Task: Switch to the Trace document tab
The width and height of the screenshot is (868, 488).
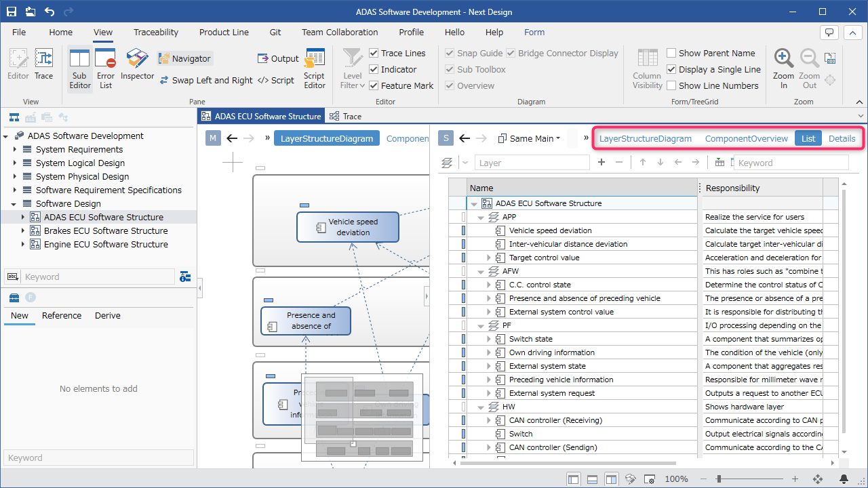Action: (346, 116)
